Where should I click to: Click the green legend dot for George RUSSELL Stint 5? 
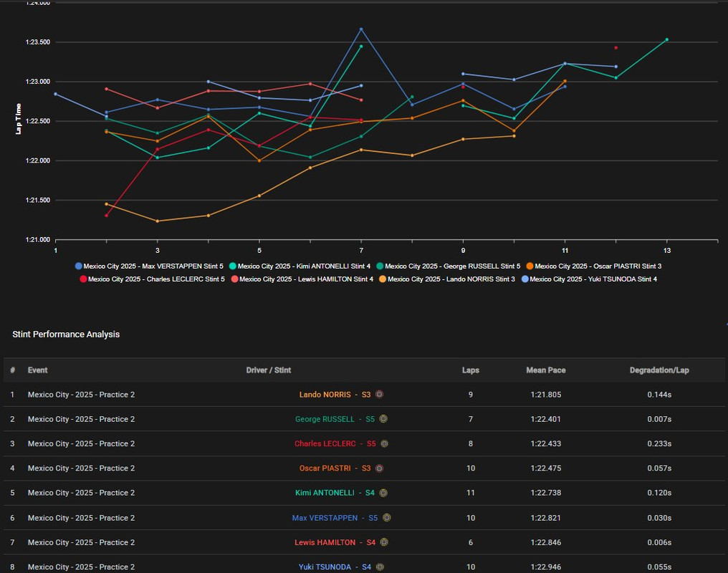[380, 266]
